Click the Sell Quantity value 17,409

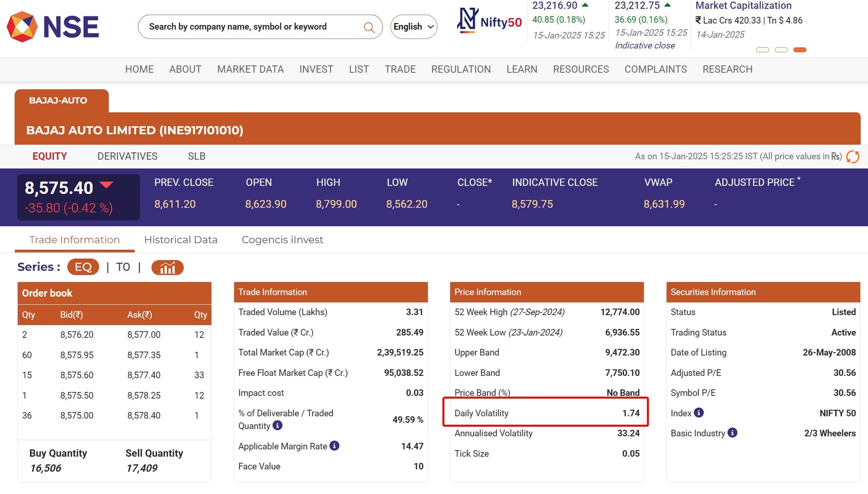142,468
